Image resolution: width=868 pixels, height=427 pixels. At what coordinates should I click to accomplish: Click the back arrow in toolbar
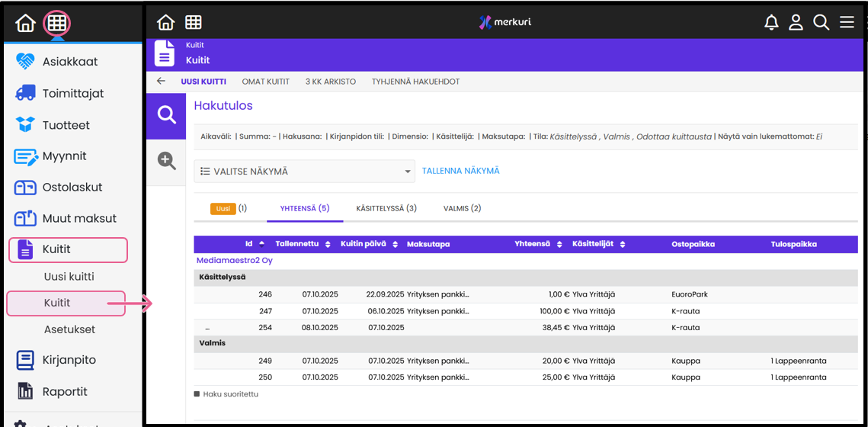[x=161, y=82]
